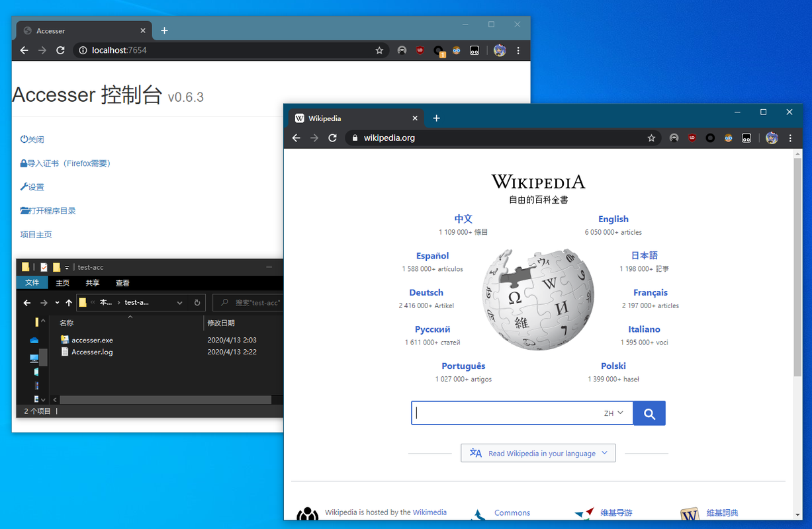Go back in the Accesser browser window
The height and width of the screenshot is (529, 812).
pyautogui.click(x=24, y=50)
